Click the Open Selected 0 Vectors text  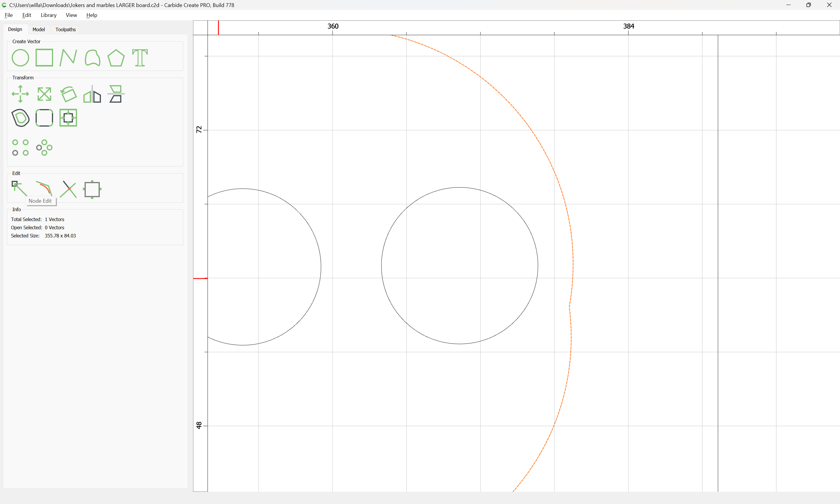click(x=37, y=228)
